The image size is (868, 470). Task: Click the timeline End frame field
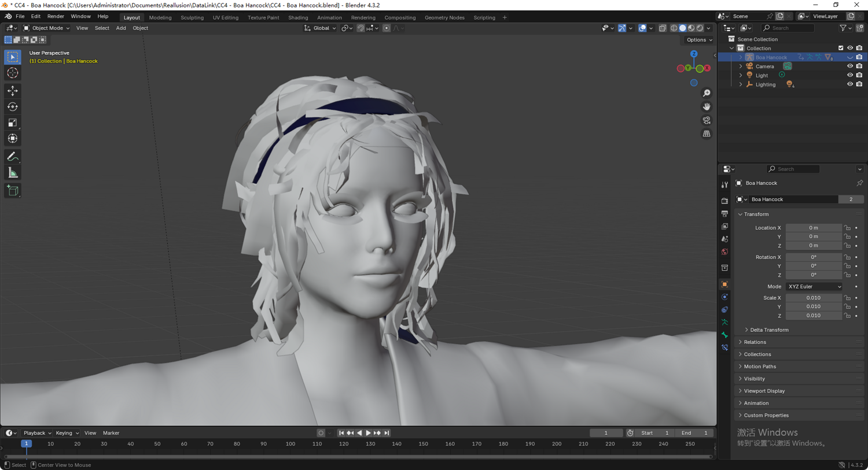pos(694,433)
